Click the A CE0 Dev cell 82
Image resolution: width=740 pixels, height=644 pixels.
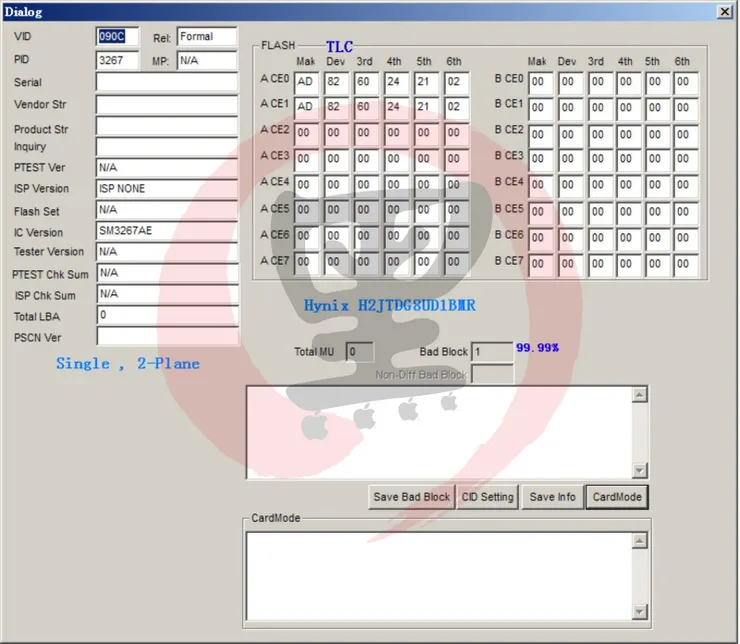[336, 82]
